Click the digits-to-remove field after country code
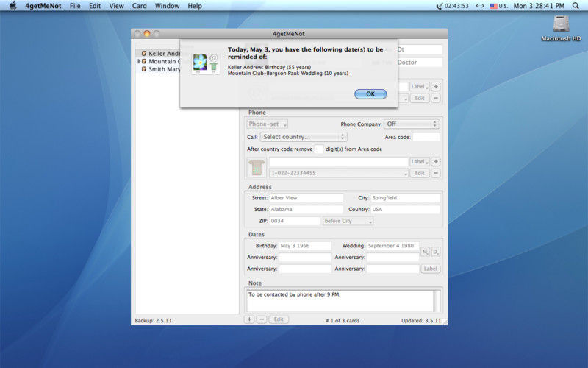Viewport: 588px width, 368px height. [x=319, y=149]
